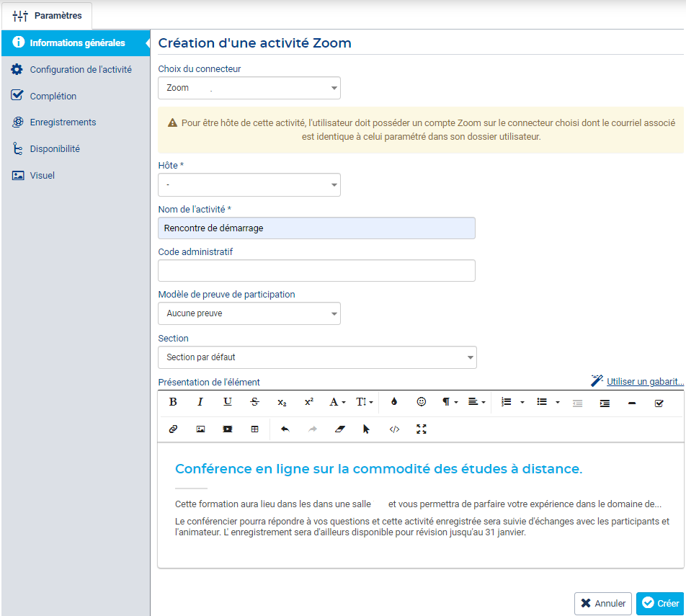Expand bullet list style options arrow
Screen dimensions: 686x616
tap(558, 402)
